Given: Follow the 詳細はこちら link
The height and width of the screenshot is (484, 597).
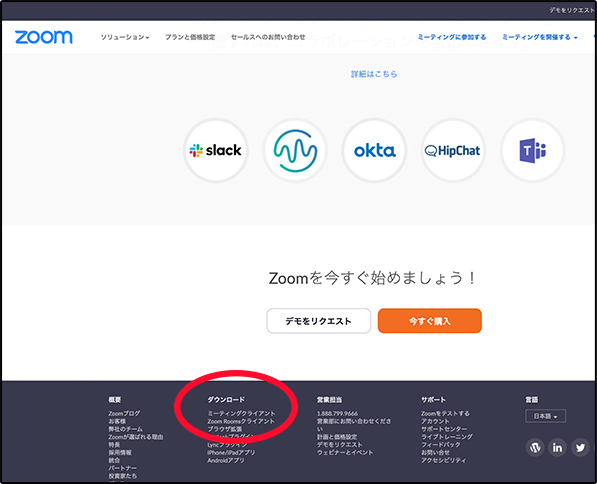Looking at the screenshot, I should coord(374,74).
